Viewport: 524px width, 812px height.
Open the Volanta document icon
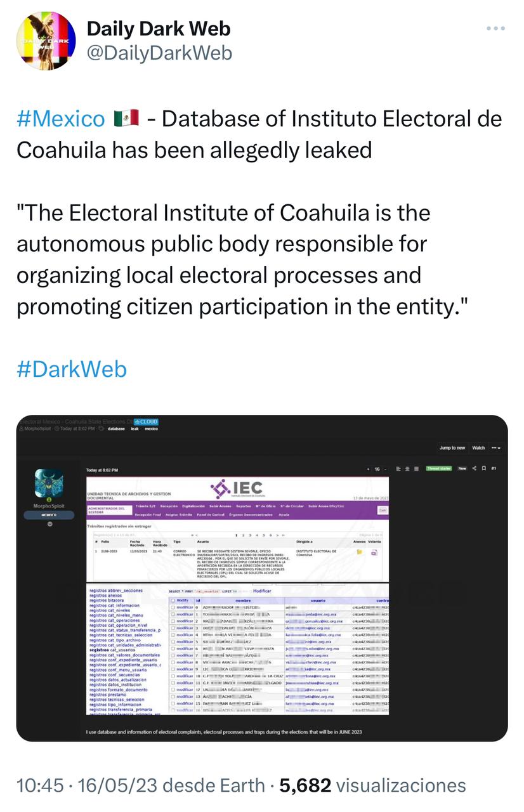[374, 552]
